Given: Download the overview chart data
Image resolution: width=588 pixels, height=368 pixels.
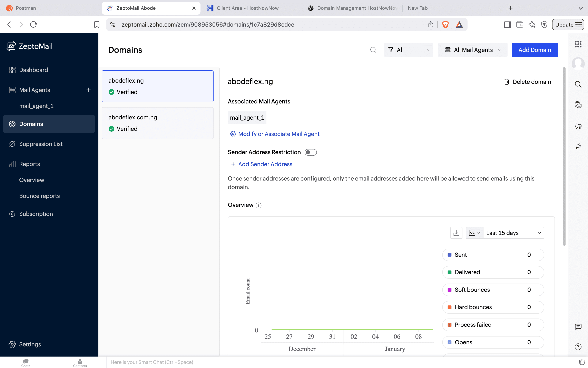Looking at the screenshot, I should (x=456, y=233).
